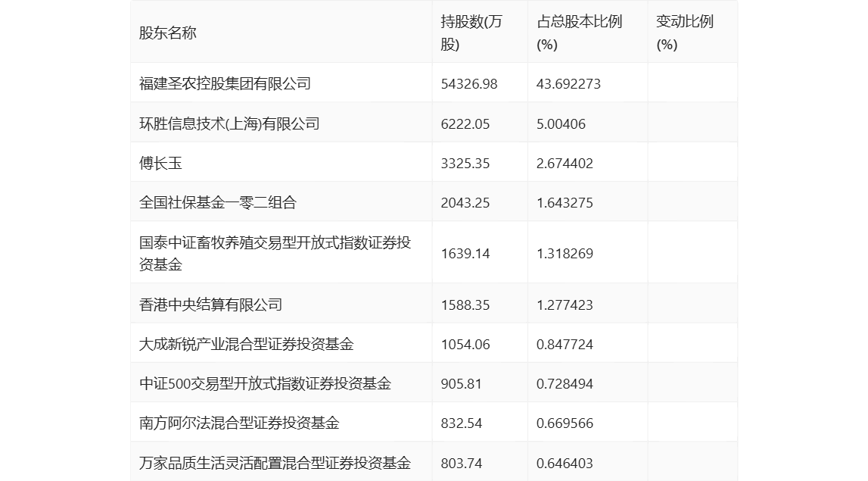Viewport: 868px width, 481px height.
Task: Select shareholder 傅长玉
Action: click(160, 163)
